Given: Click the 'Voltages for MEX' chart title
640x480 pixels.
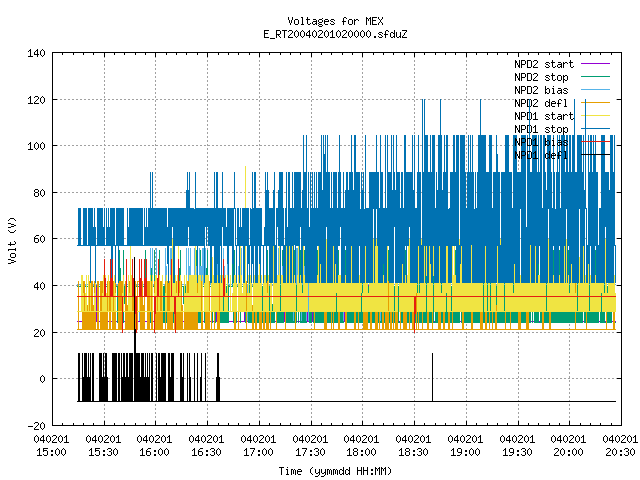Looking at the screenshot, I should click(x=335, y=21).
